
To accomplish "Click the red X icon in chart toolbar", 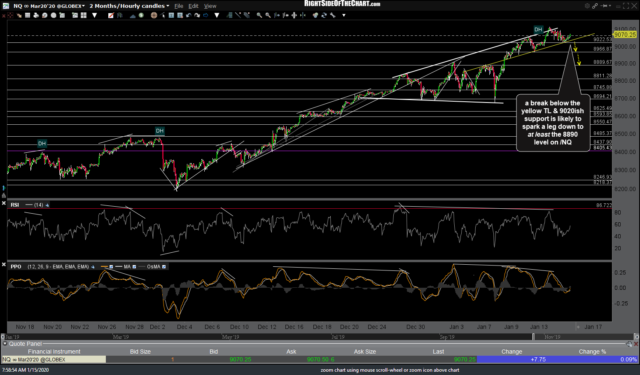I will tap(3, 16).
